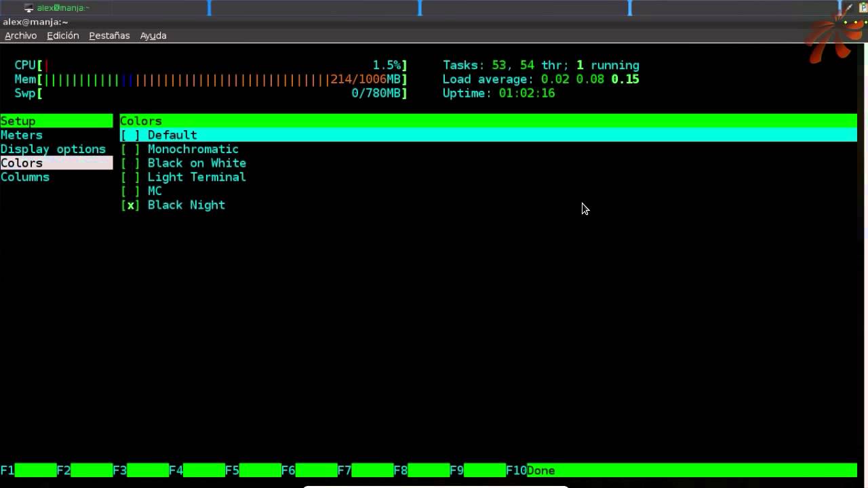The height and width of the screenshot is (488, 868).
Task: Open the Ayuda menu
Action: point(153,35)
